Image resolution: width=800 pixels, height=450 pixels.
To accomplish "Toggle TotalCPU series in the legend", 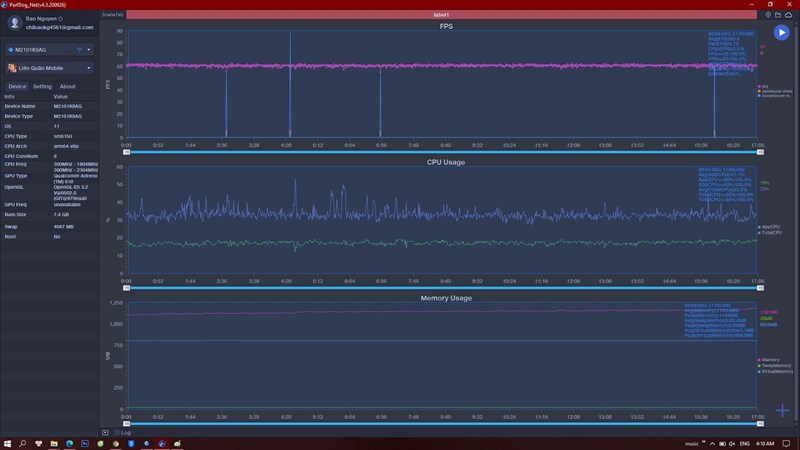I will [770, 233].
